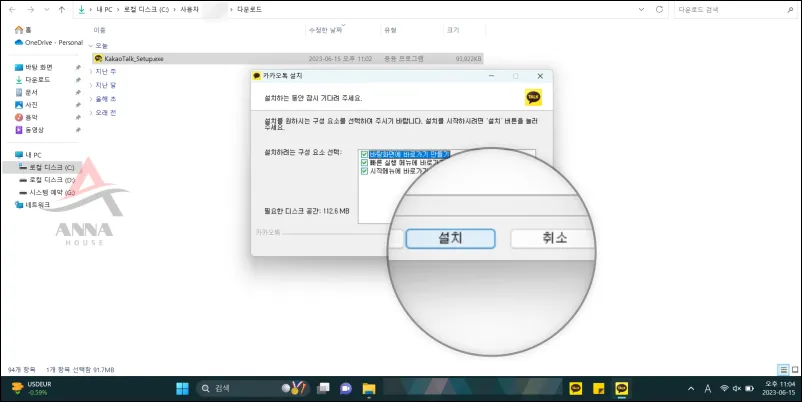
Task: Go back in File Explorer
Action: pos(12,10)
